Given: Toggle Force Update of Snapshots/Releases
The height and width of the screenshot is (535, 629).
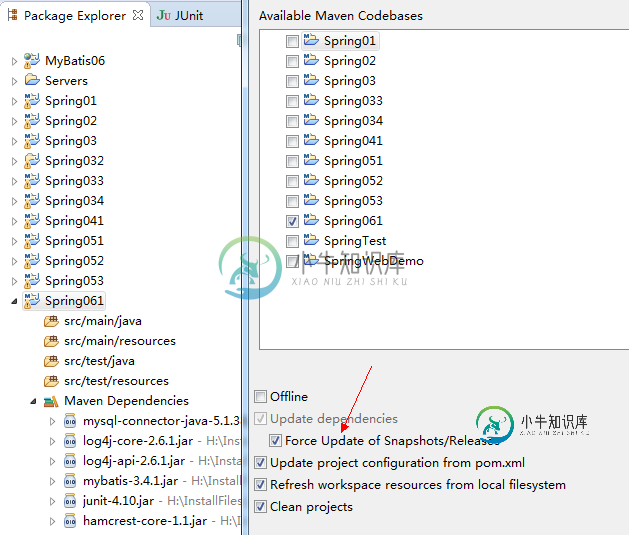Looking at the screenshot, I should tap(275, 441).
